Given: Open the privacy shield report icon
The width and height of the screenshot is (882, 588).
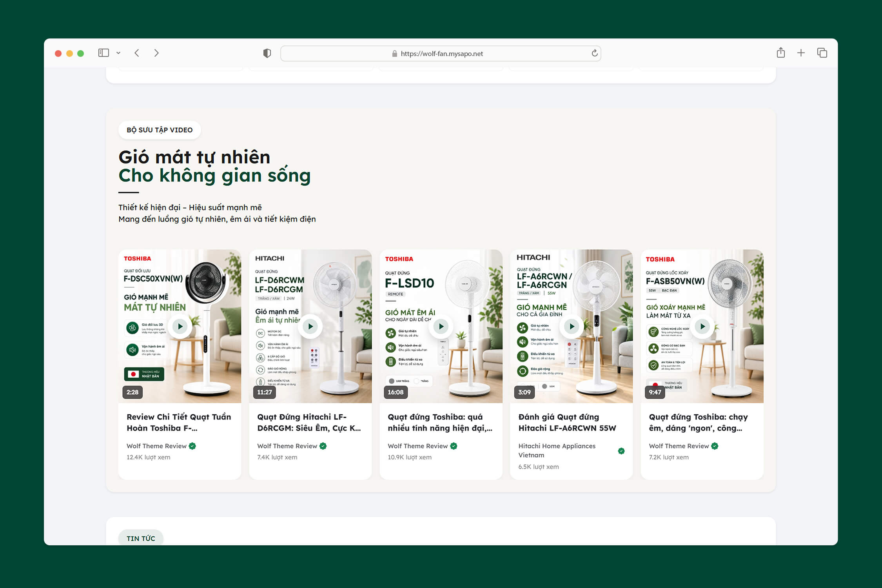Looking at the screenshot, I should pyautogui.click(x=267, y=53).
